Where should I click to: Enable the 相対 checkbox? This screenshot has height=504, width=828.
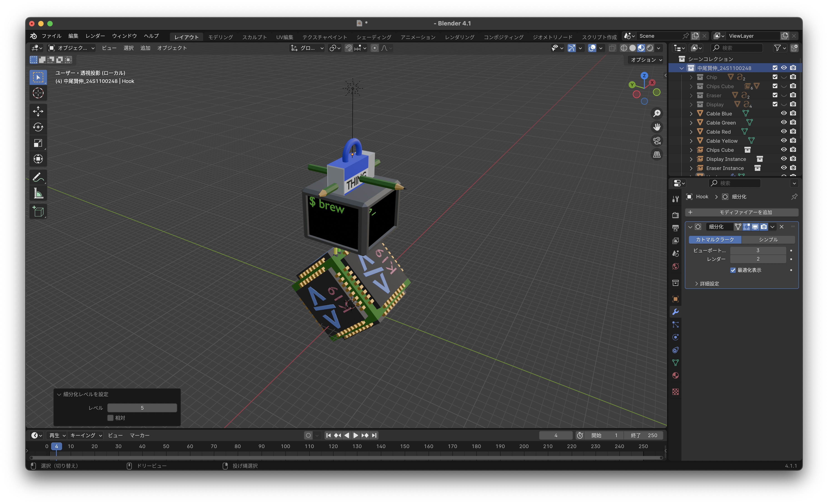tap(110, 418)
